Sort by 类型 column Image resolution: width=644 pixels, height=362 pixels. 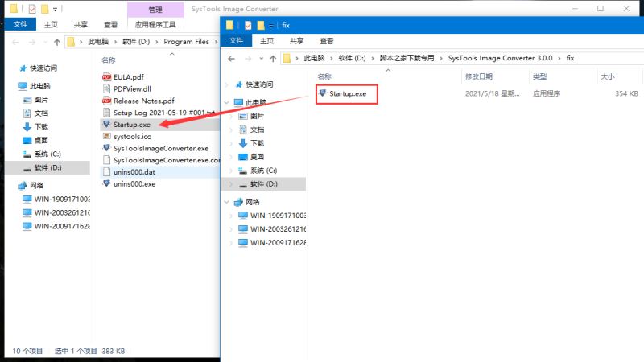pos(539,76)
